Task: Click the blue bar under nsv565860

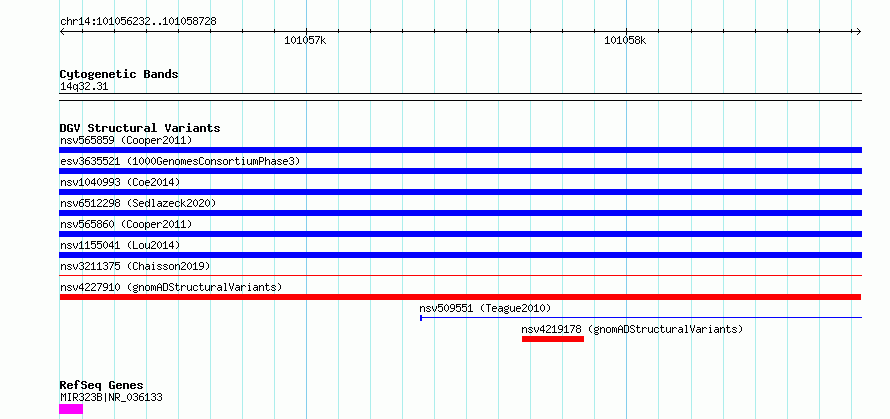Action: coord(460,234)
